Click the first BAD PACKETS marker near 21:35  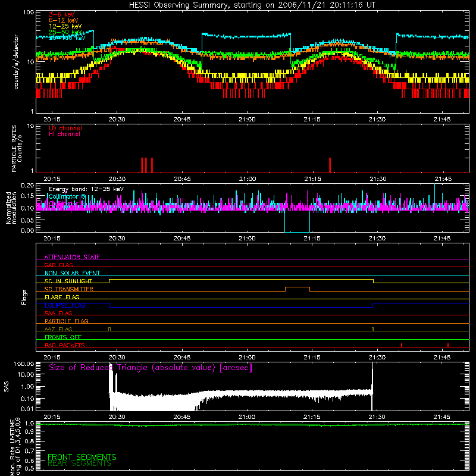click(x=402, y=345)
